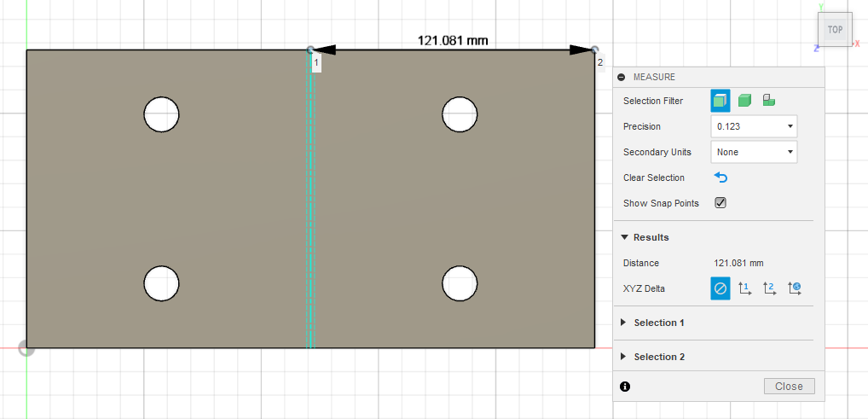This screenshot has height=419, width=868.
Task: Click the info icon in Measure panel
Action: 625,387
